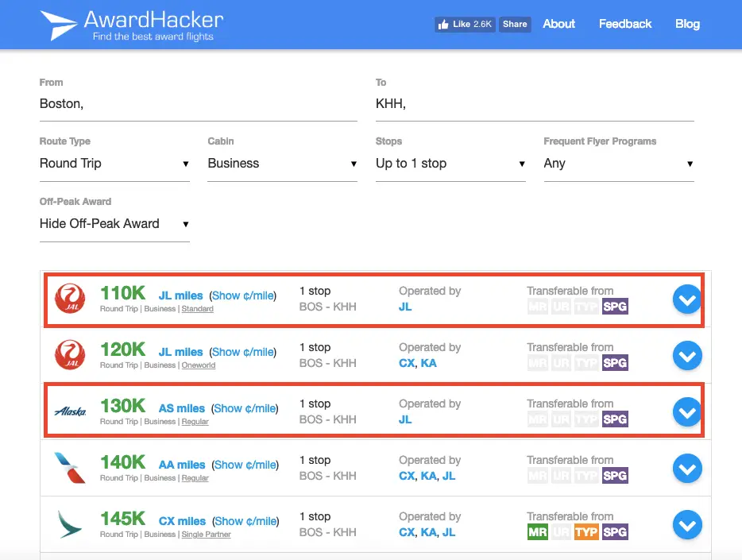
Task: Click the 145K miles amount
Action: click(123, 519)
